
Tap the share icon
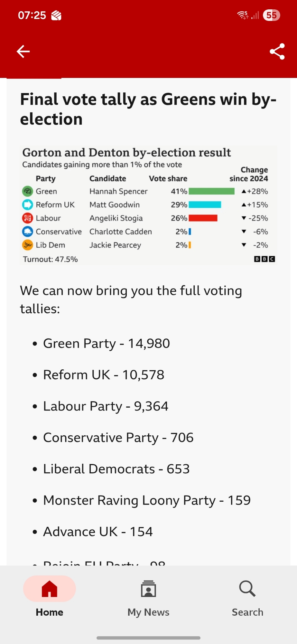(x=277, y=52)
